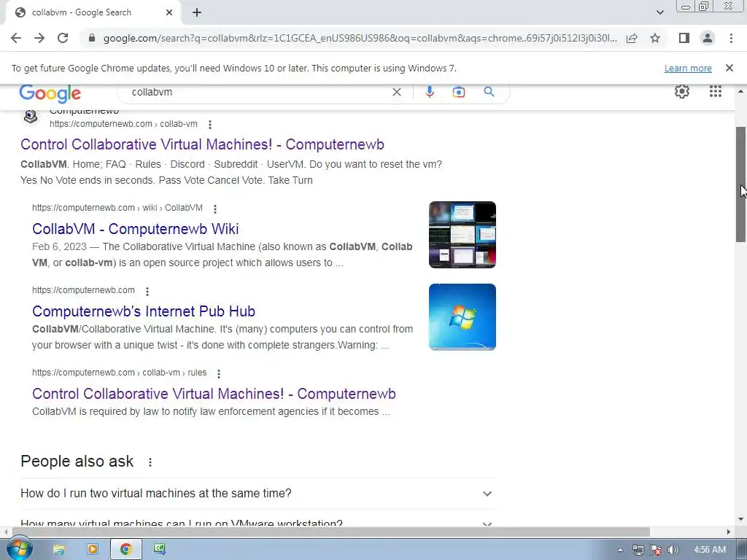Open Google quick settings gear
The width and height of the screenshot is (747, 560).
(682, 91)
